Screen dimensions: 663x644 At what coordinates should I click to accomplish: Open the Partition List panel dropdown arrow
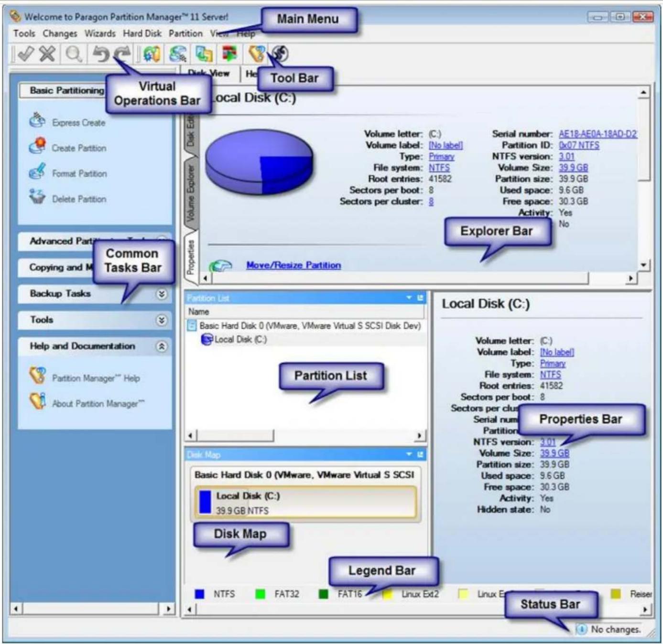point(409,298)
